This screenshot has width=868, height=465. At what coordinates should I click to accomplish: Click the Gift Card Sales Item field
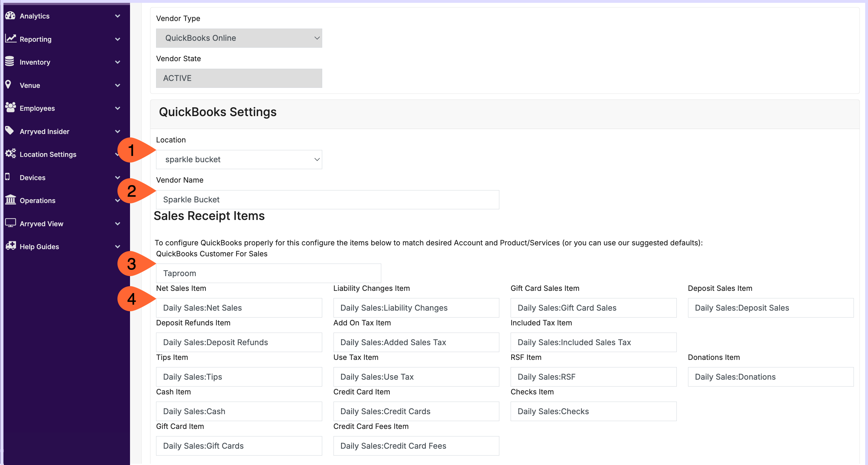[x=594, y=308]
